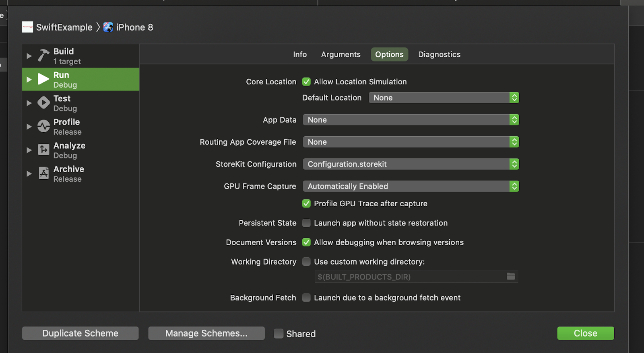Switch to the Arguments tab
This screenshot has height=353, width=644.
click(x=341, y=54)
